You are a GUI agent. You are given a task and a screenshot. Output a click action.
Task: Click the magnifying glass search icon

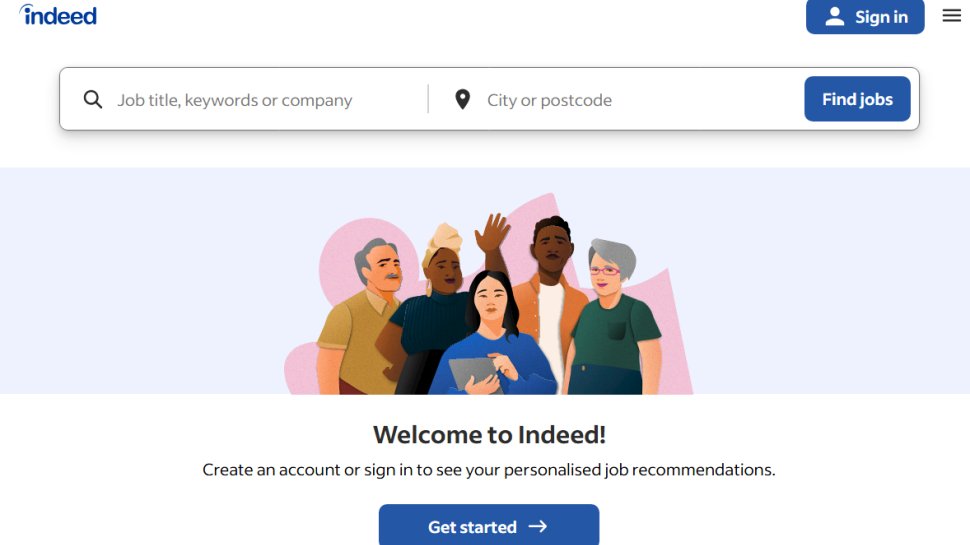pyautogui.click(x=93, y=99)
